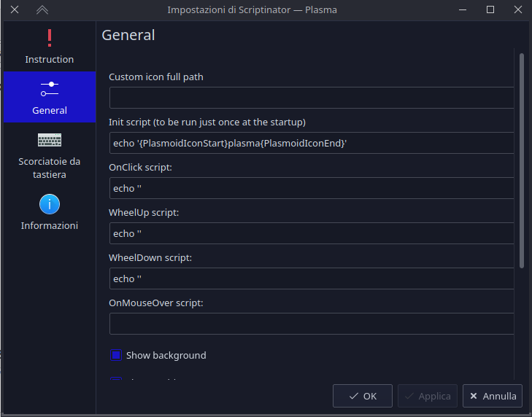This screenshot has width=532, height=417.
Task: Toggle the Show background checkbox
Action: pyautogui.click(x=116, y=355)
